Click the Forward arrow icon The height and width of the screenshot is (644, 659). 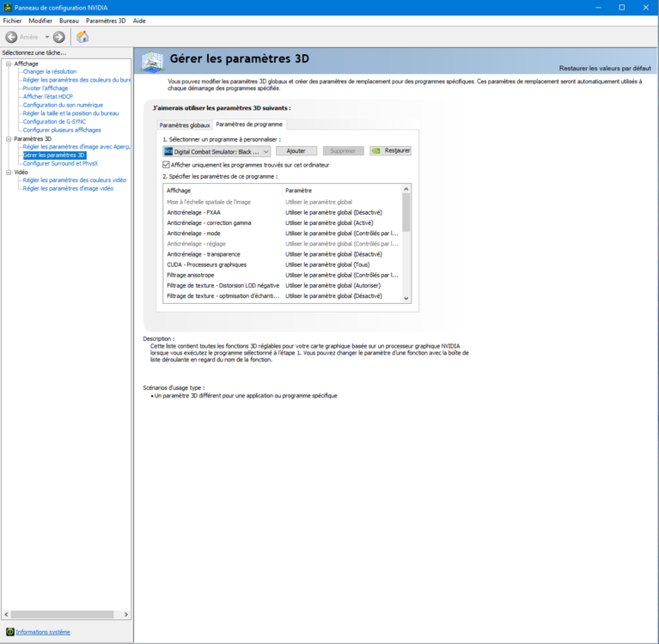(x=59, y=37)
